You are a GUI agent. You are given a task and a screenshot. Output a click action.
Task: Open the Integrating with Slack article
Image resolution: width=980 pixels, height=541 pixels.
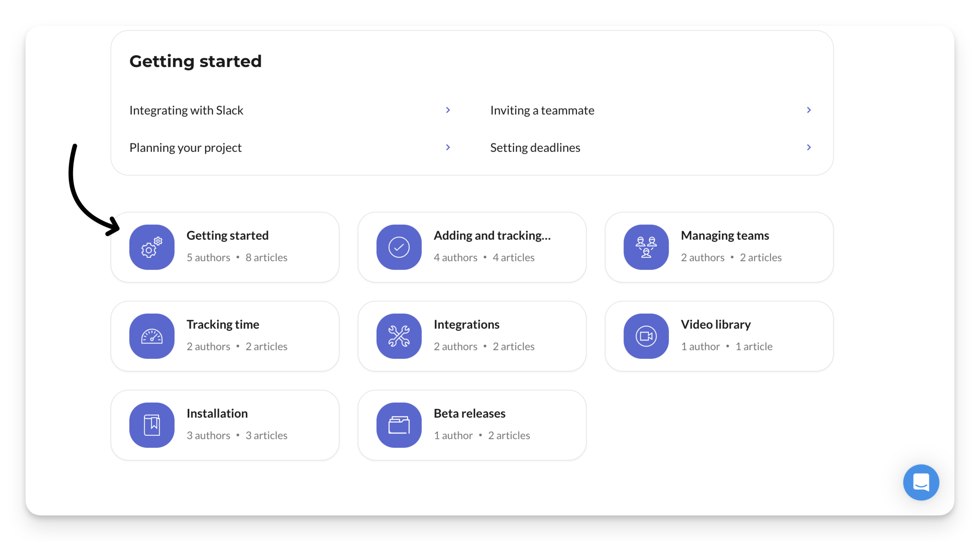187,110
